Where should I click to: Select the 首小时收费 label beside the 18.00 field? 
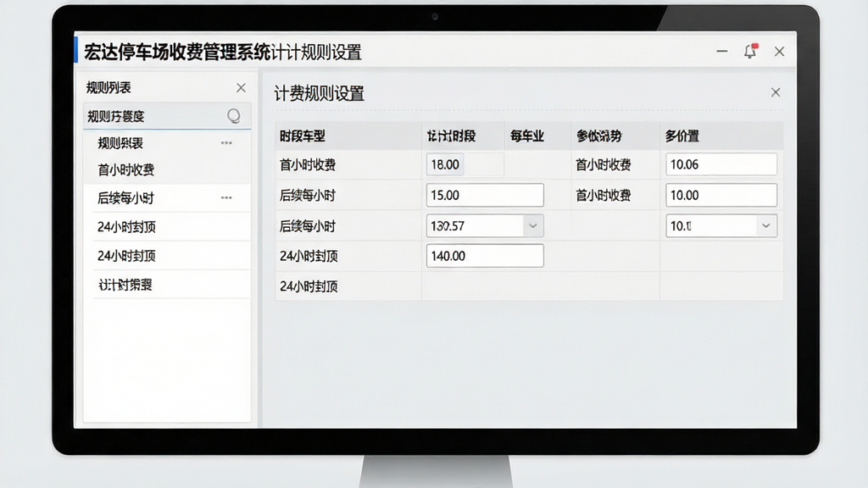[308, 165]
